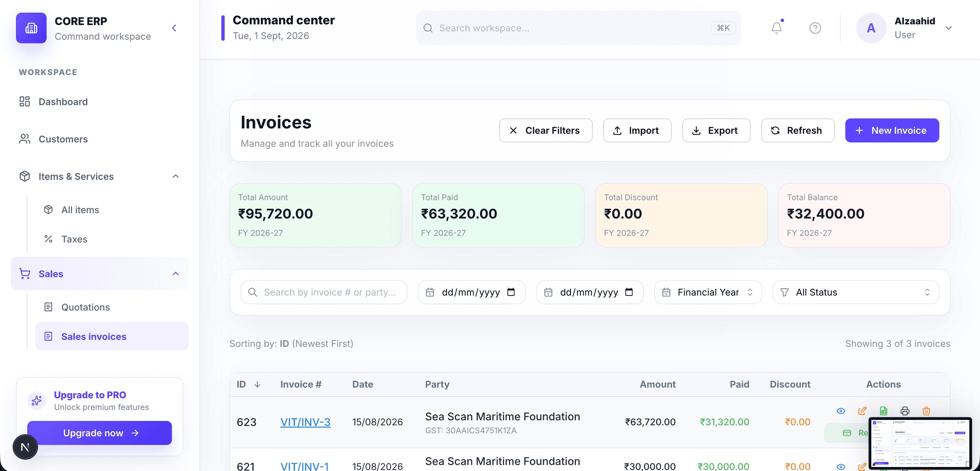This screenshot has height=471, width=980.
Task: Click the Discount column header
Action: (x=790, y=385)
